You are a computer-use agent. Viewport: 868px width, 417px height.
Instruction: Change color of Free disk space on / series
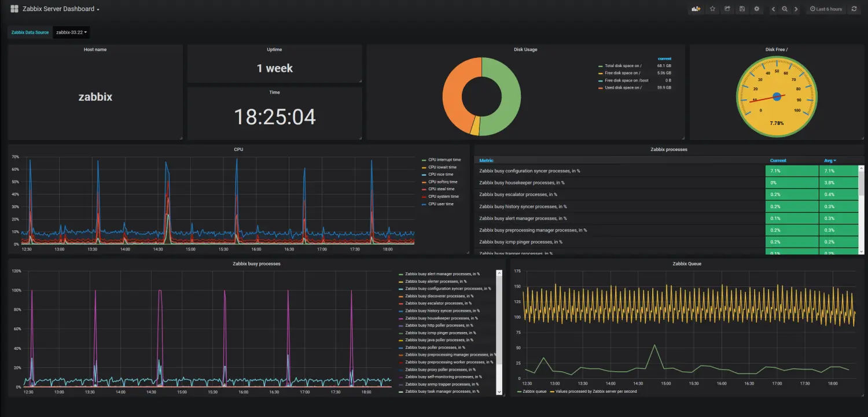[x=600, y=73]
